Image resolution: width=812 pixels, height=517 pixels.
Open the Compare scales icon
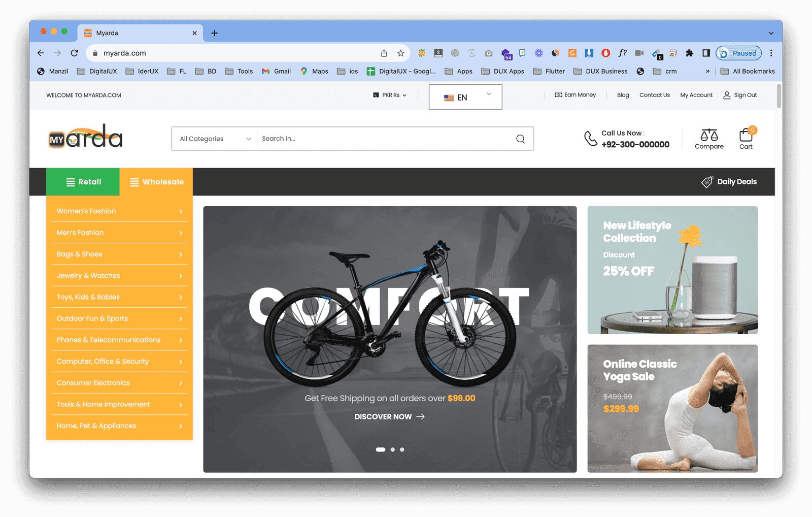tap(709, 135)
